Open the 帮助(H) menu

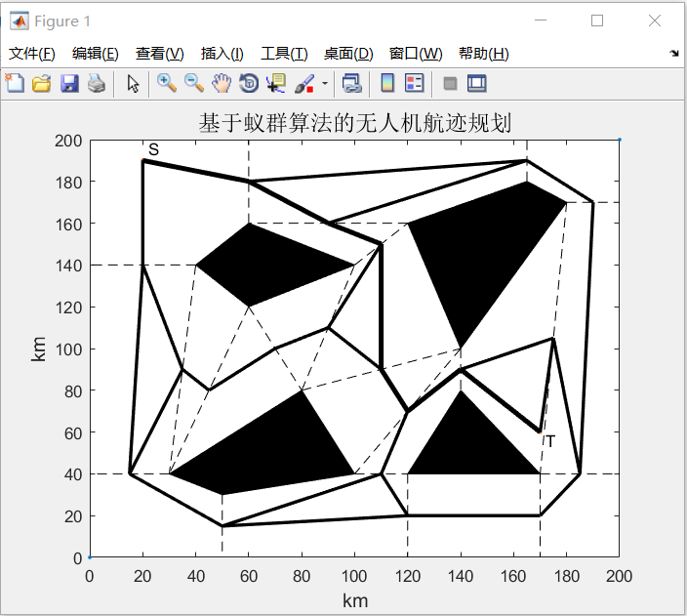(x=484, y=54)
